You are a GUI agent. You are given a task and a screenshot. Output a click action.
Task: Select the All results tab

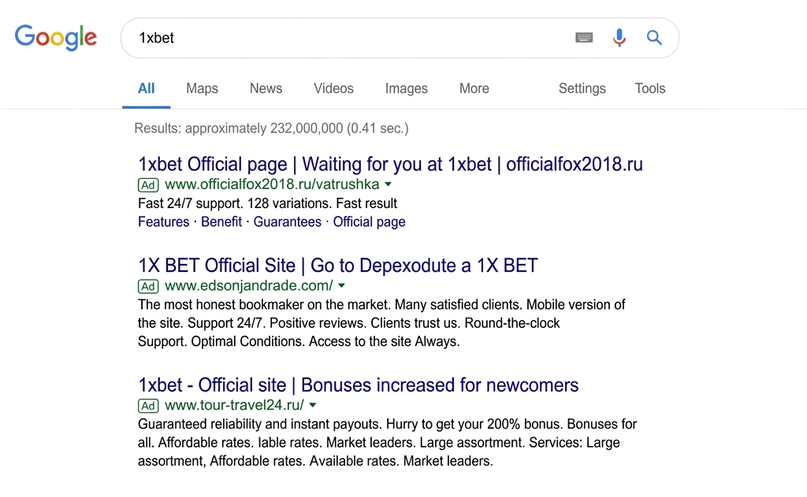point(146,88)
